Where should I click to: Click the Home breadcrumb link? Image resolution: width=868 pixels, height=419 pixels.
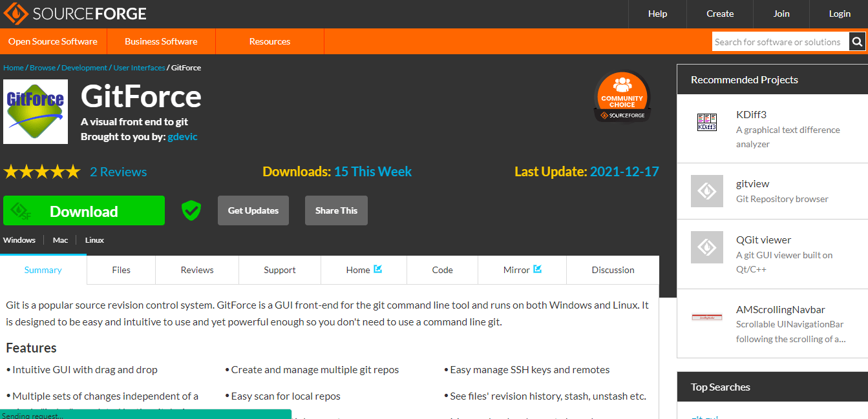click(x=14, y=68)
